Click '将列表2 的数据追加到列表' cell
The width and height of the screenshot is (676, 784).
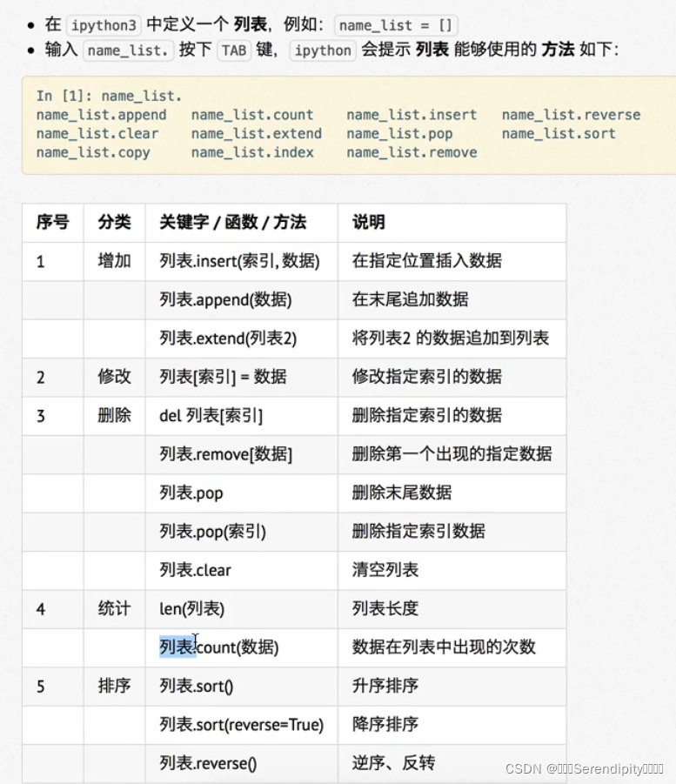point(451,338)
